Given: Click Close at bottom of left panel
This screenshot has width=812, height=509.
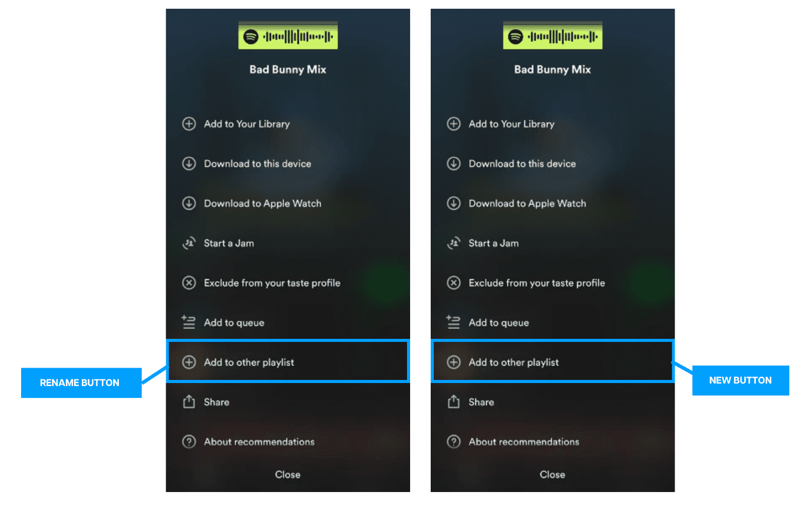Looking at the screenshot, I should [288, 475].
